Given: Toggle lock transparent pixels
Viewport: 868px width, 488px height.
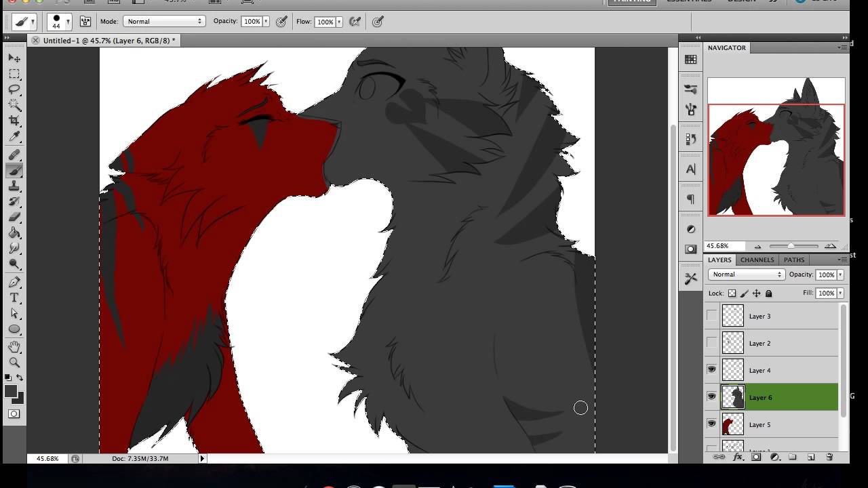Looking at the screenshot, I should 732,293.
